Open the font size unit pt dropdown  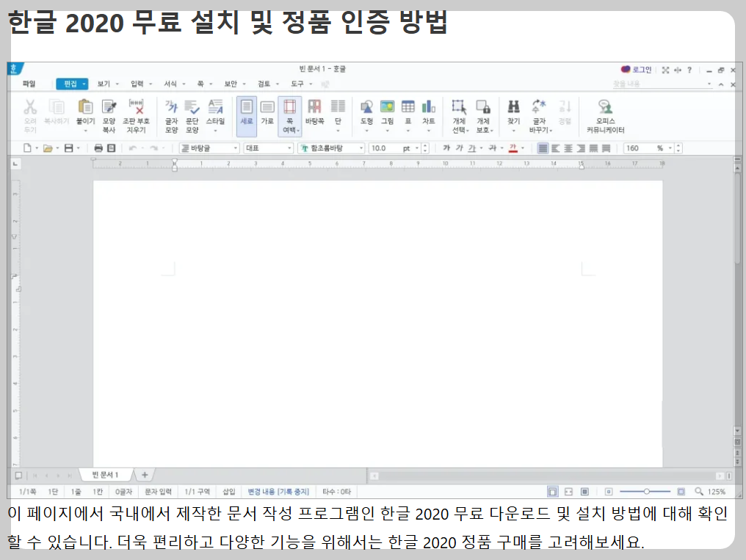[417, 148]
